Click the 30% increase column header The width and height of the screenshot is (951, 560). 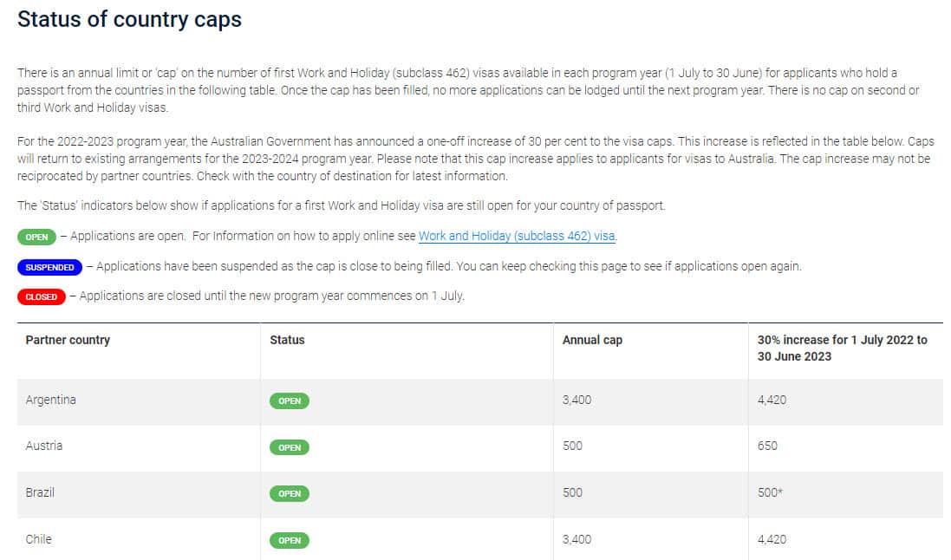coord(842,348)
